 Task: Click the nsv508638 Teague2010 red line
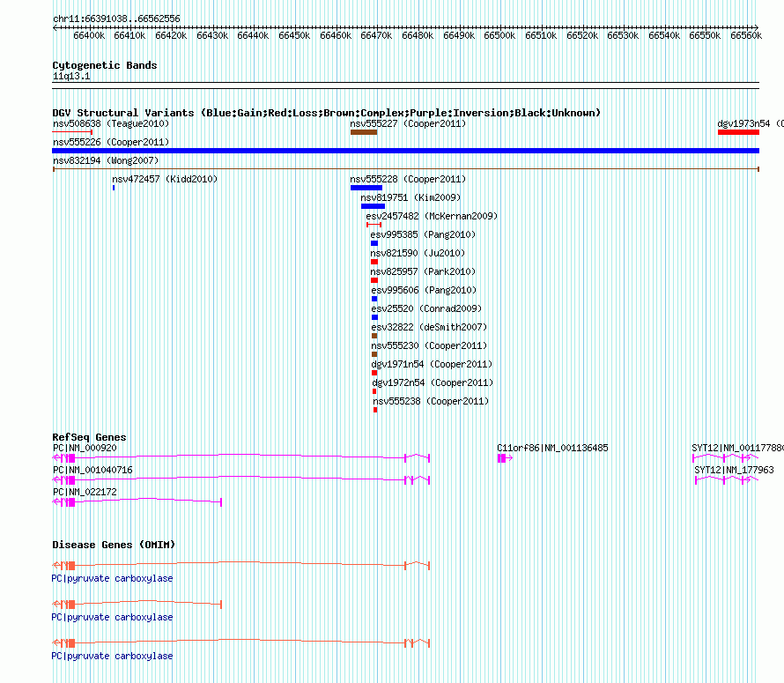[x=72, y=132]
